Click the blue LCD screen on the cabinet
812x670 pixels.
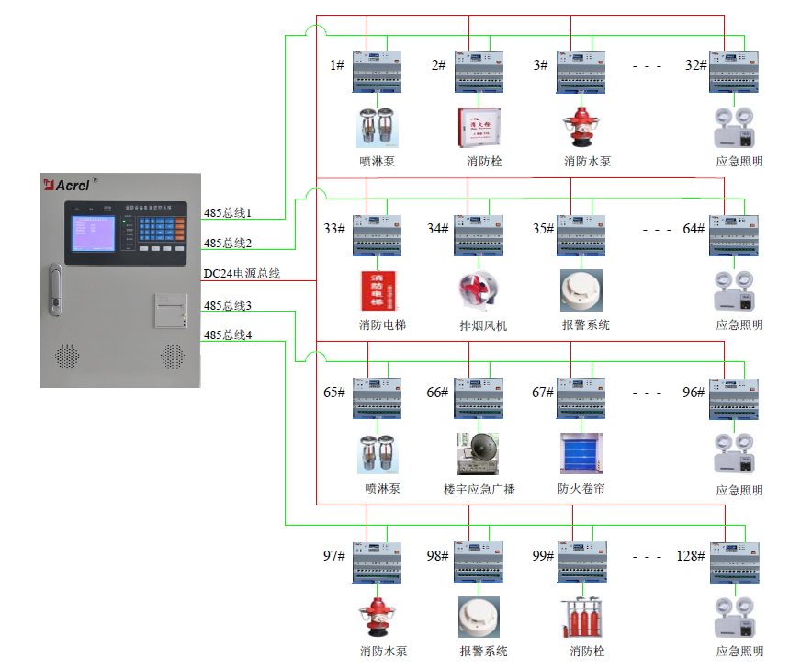click(94, 232)
